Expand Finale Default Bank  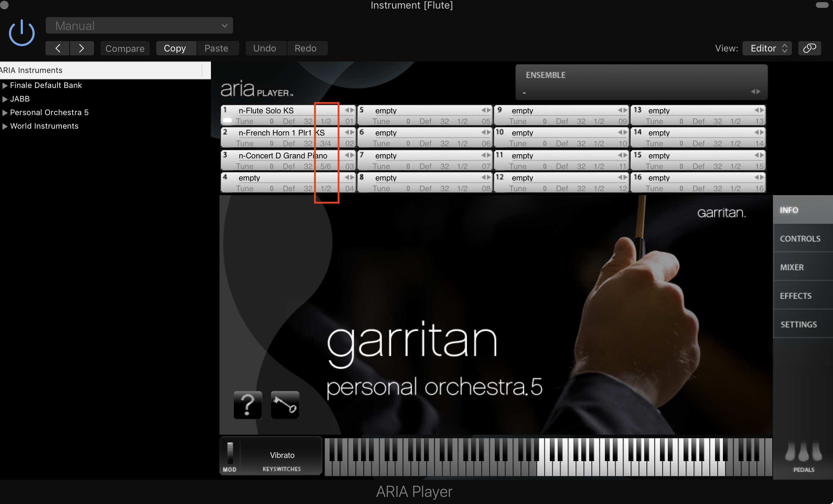[5, 85]
